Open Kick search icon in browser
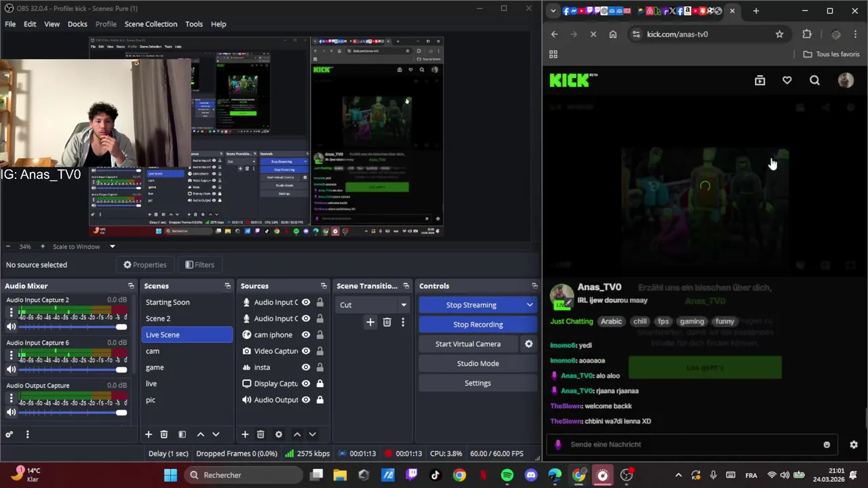The width and height of the screenshot is (868, 488). pyautogui.click(x=814, y=81)
